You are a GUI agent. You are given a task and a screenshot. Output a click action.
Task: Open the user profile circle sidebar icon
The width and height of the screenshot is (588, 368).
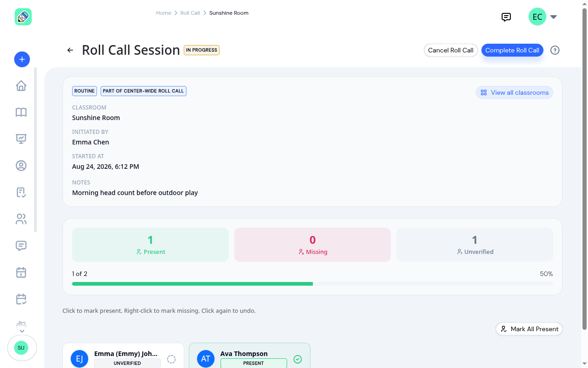(x=21, y=166)
